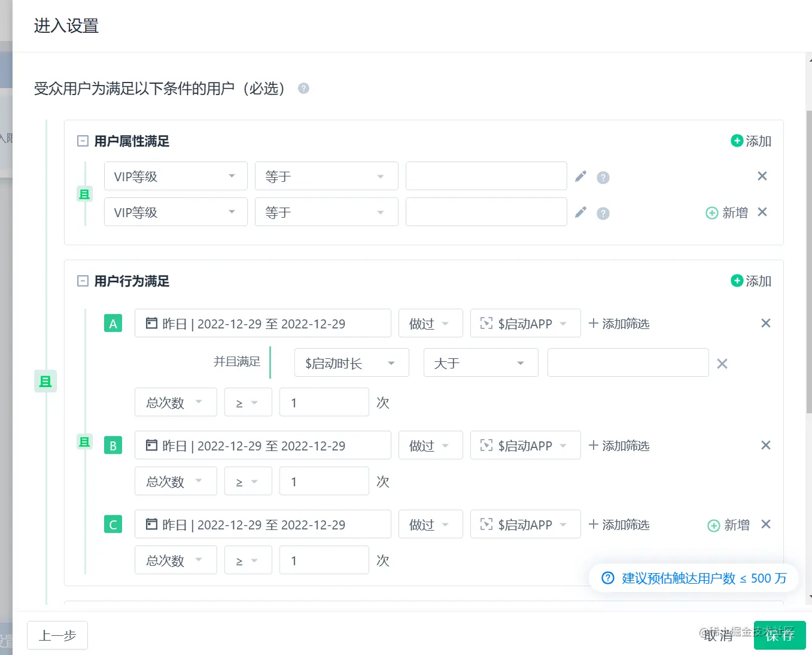Toggle the 且 operator between VIP等级 rows
This screenshot has width=812, height=655.
85,194
